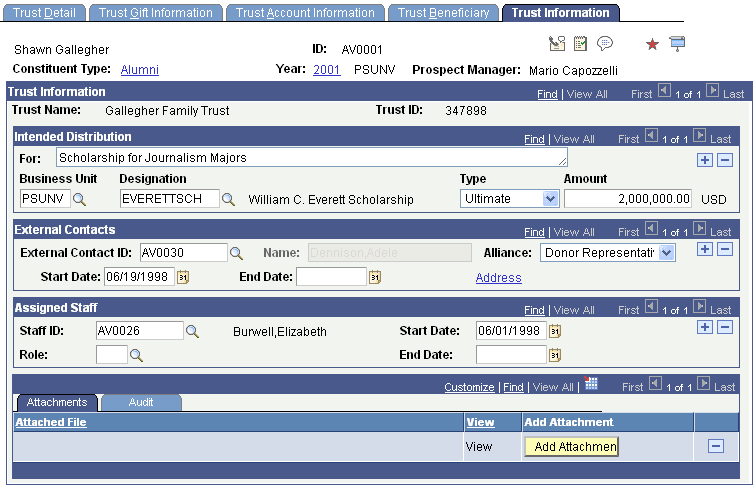Show next row in Trust Information header

[712, 91]
